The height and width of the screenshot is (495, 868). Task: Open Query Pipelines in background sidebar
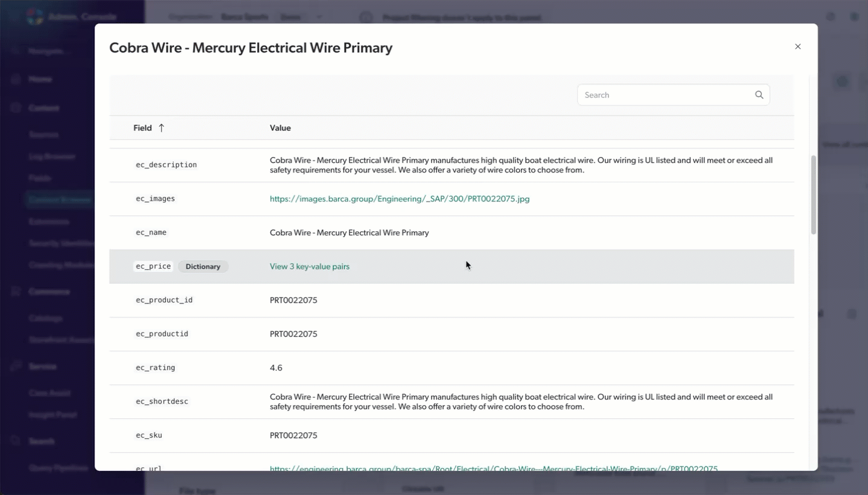pos(59,468)
